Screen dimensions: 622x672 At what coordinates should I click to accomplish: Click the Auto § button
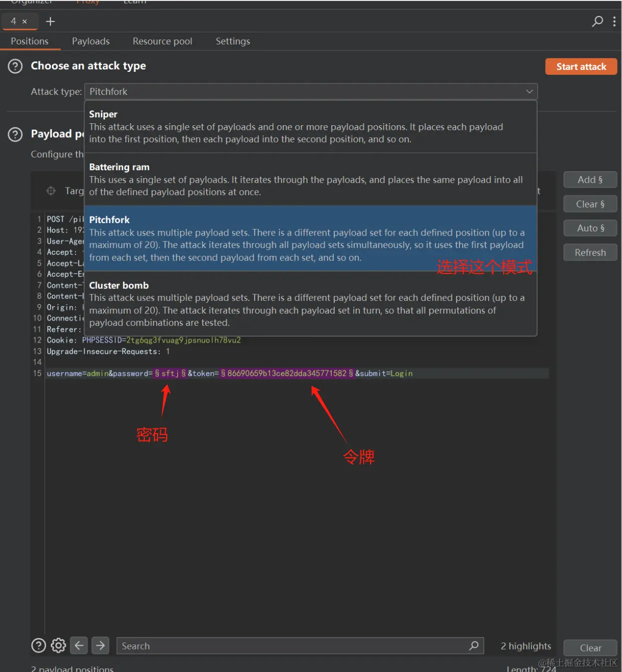pyautogui.click(x=590, y=228)
